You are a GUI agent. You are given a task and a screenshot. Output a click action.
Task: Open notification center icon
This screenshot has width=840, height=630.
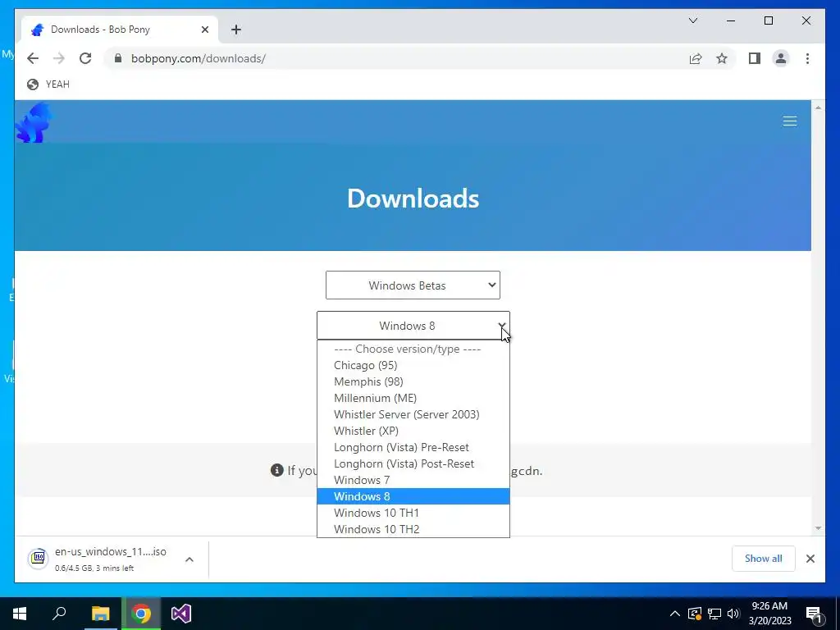(x=814, y=614)
